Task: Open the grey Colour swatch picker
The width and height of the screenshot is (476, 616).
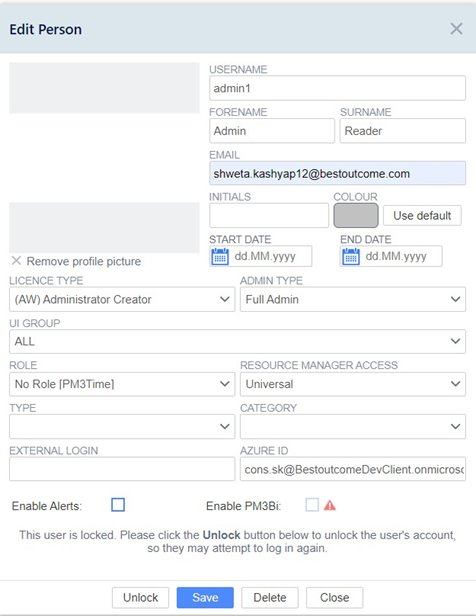Action: point(356,215)
